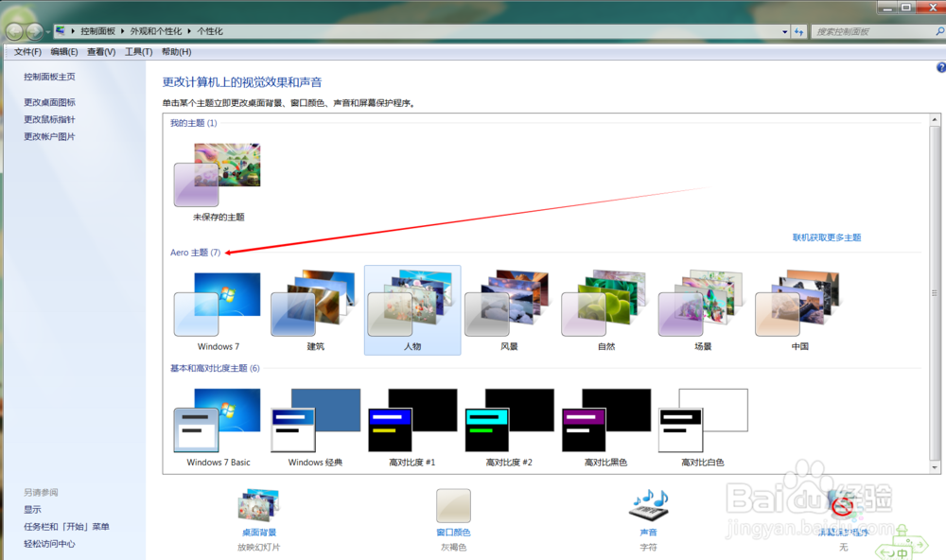This screenshot has width=946, height=560.
Task: Click the 基本和高对比度主题 (6) group header
Action: tap(215, 368)
